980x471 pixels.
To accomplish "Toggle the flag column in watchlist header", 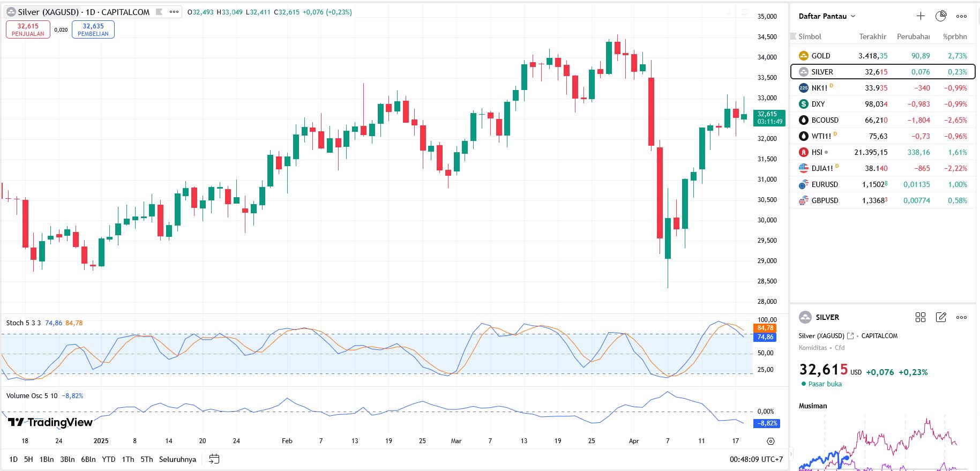I will coord(794,36).
